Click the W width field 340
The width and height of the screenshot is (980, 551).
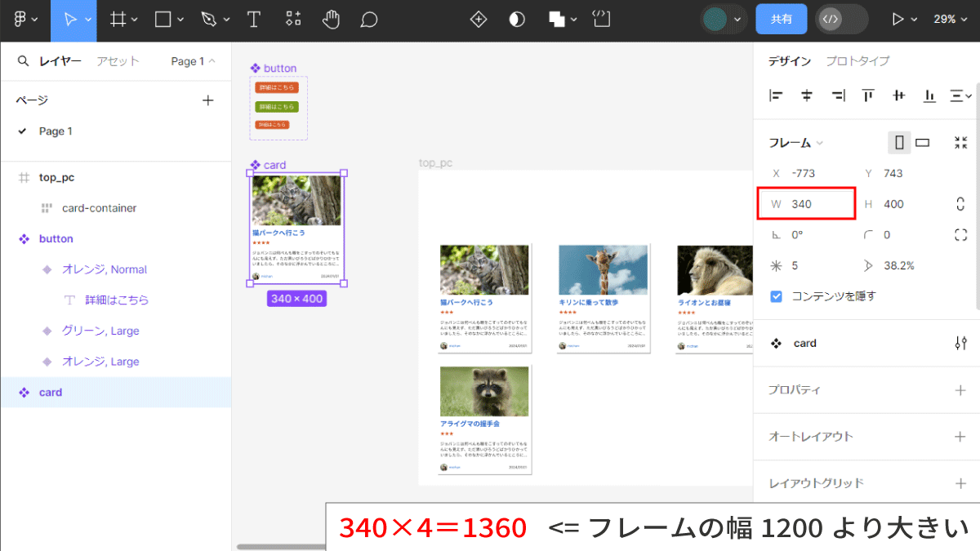click(807, 204)
